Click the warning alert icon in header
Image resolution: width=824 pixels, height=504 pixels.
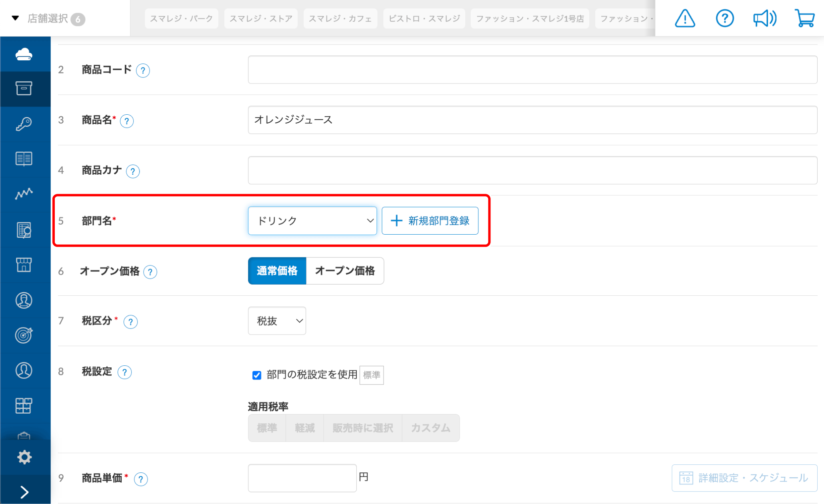(x=684, y=18)
